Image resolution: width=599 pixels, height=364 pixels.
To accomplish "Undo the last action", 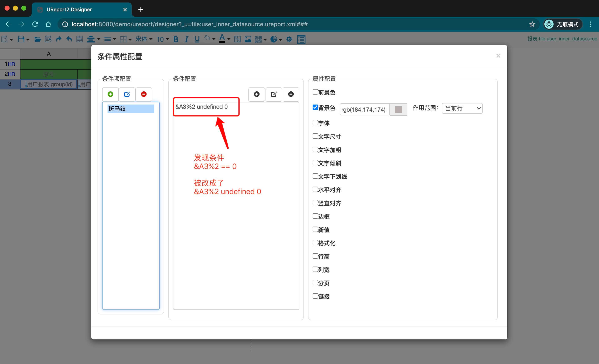I will click(69, 39).
